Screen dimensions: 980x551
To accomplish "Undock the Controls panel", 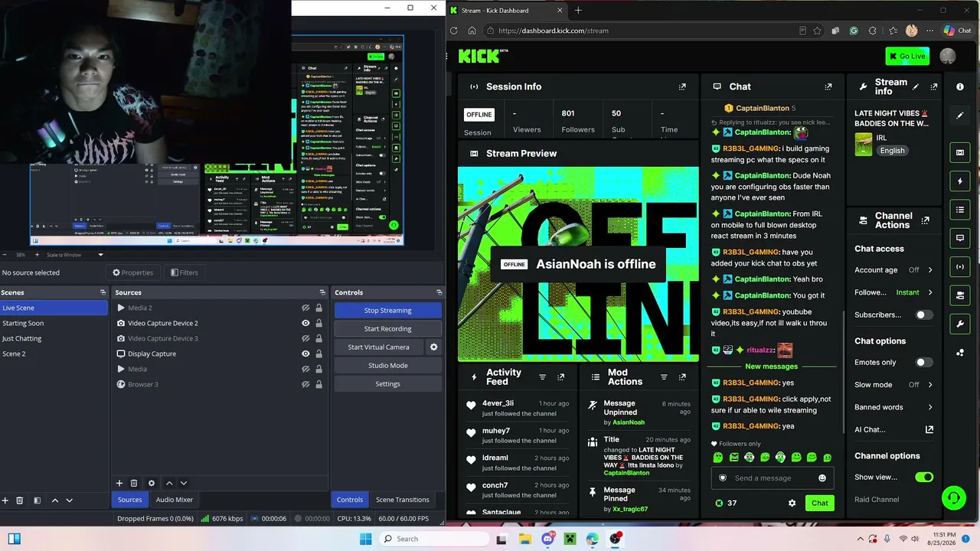I will point(439,292).
